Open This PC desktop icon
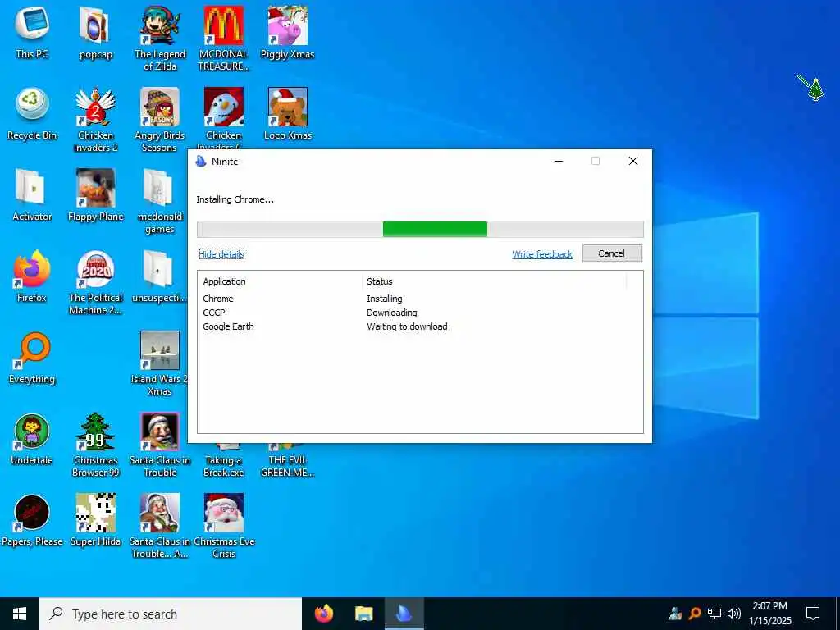The image size is (840, 630). tap(32, 32)
